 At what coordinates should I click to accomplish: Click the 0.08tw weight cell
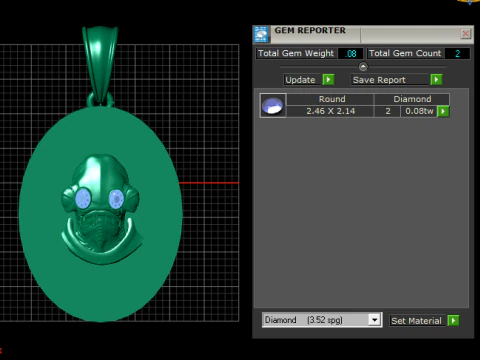tap(419, 111)
